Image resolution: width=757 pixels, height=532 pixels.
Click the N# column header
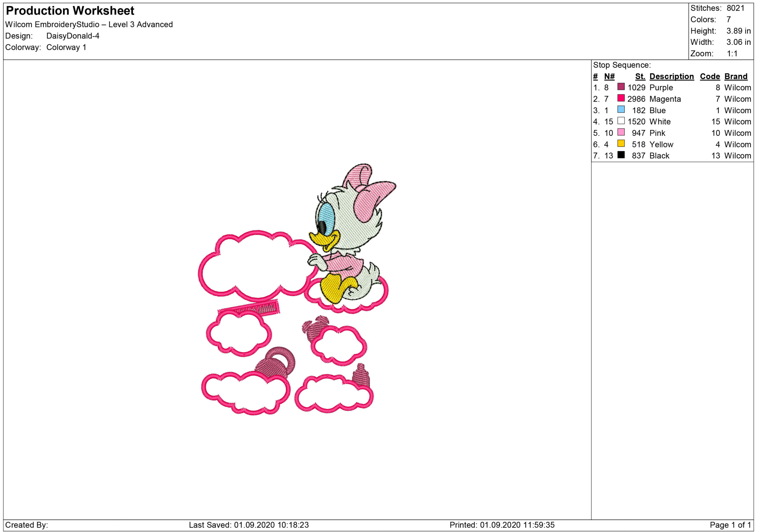tap(609, 77)
